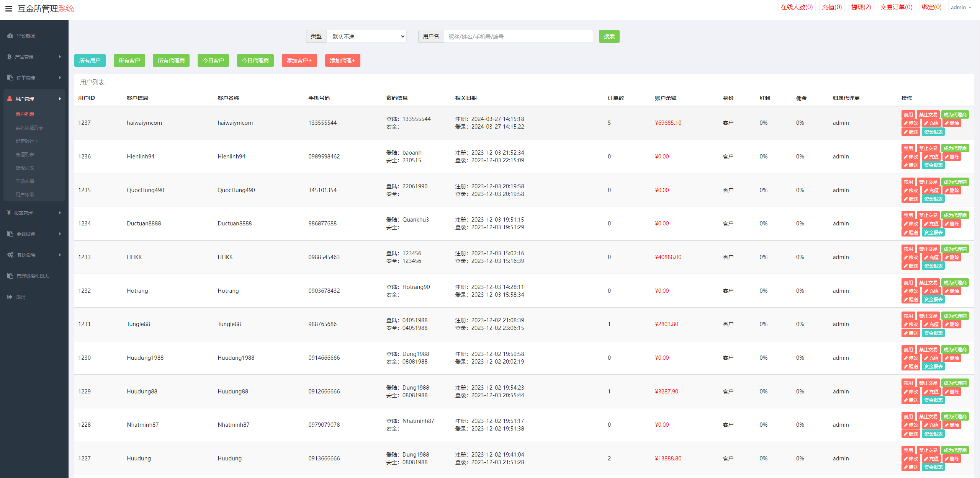Expand the 报表管理 sidebar arrow
This screenshot has height=478, width=980.
[x=60, y=213]
